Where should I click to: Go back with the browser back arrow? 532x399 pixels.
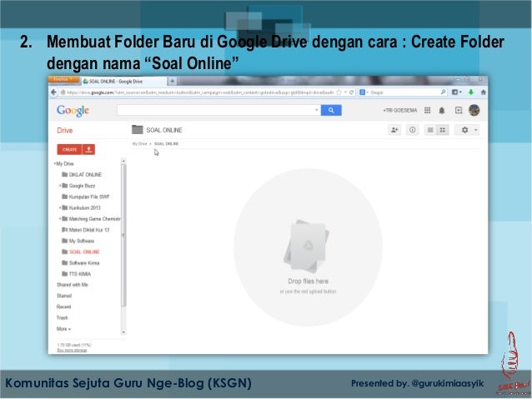click(x=53, y=92)
